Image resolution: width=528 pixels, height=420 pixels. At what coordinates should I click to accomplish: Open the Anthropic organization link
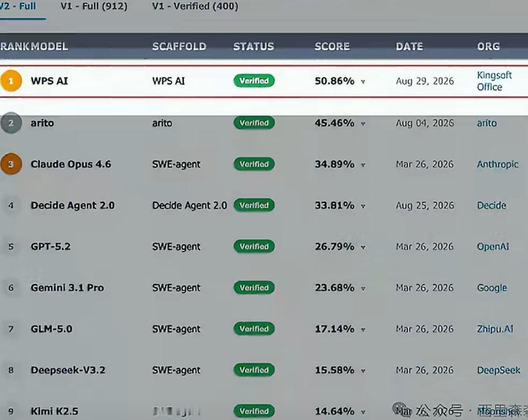pos(497,164)
